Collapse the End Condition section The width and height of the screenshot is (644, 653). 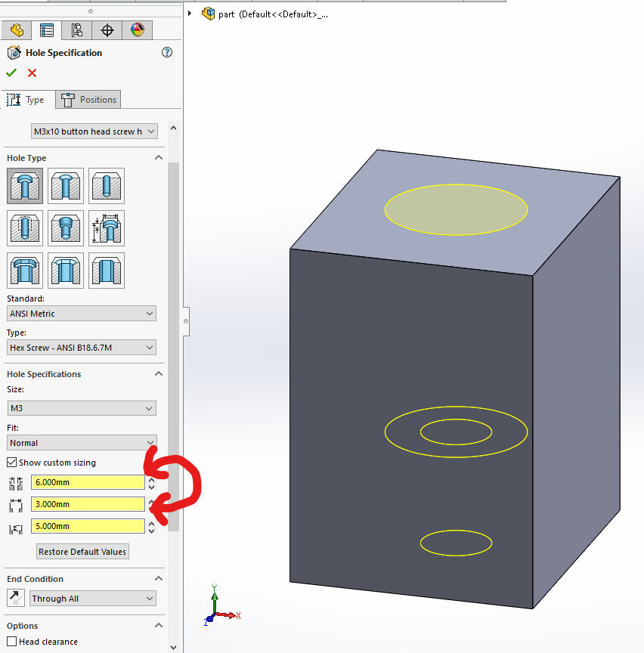point(158,578)
